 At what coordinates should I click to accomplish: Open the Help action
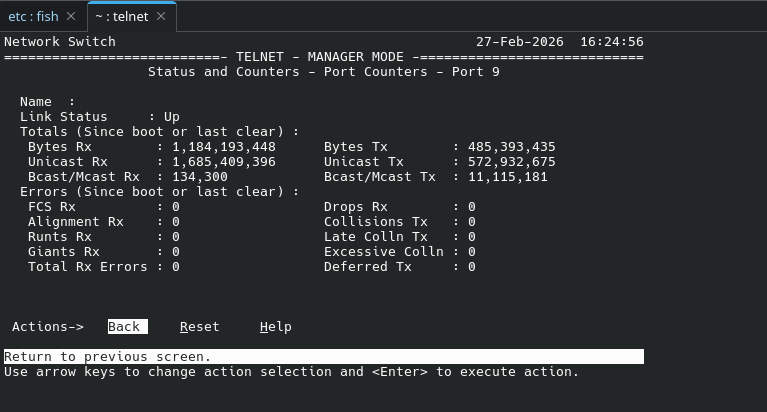(x=276, y=327)
